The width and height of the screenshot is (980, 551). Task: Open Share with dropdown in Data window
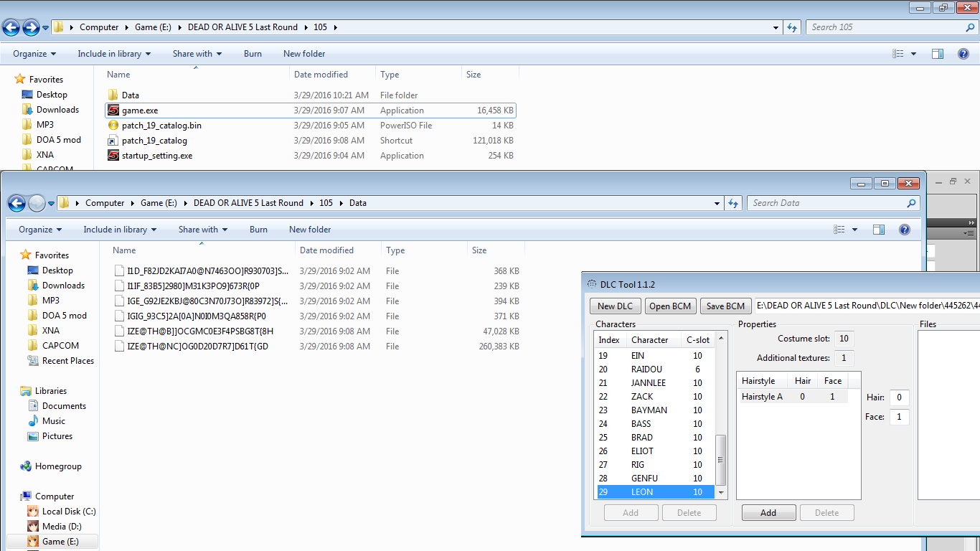(x=203, y=230)
